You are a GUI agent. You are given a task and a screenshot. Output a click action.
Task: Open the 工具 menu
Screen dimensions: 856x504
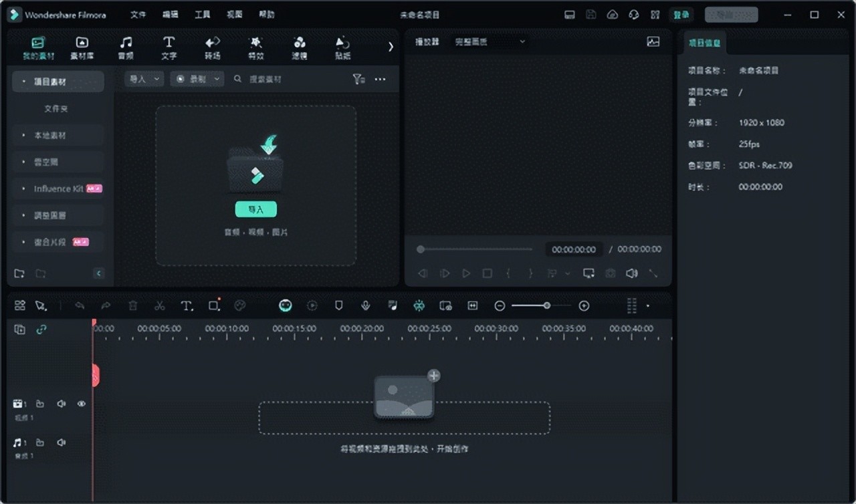click(x=202, y=15)
